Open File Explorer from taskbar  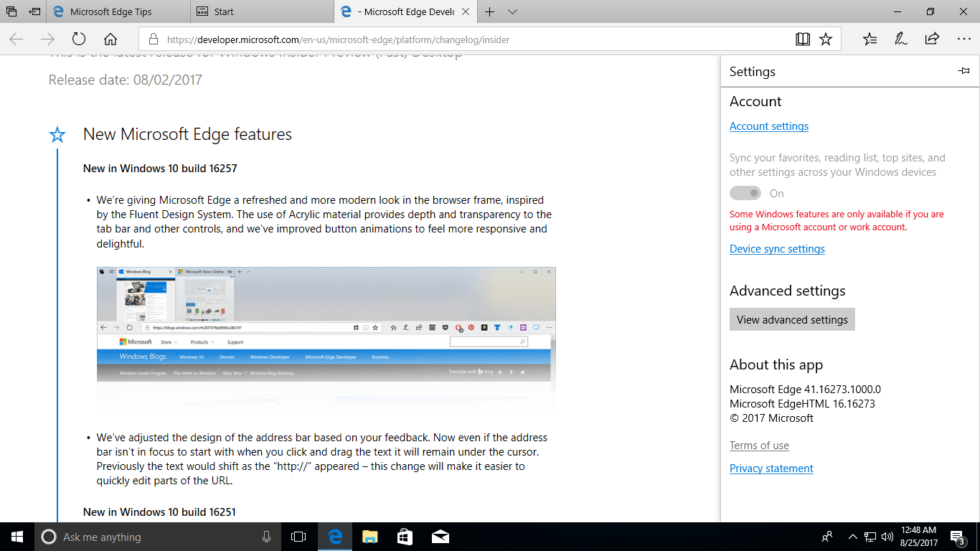369,537
